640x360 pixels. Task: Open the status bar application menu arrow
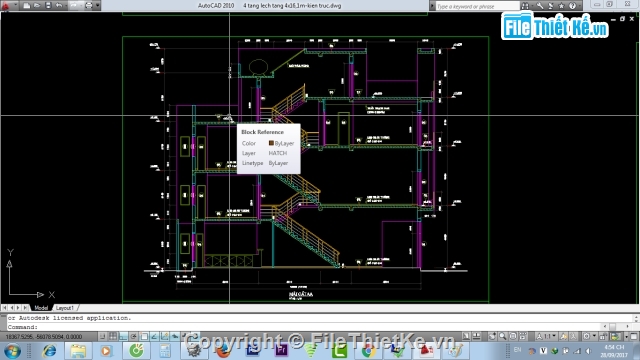click(626, 337)
